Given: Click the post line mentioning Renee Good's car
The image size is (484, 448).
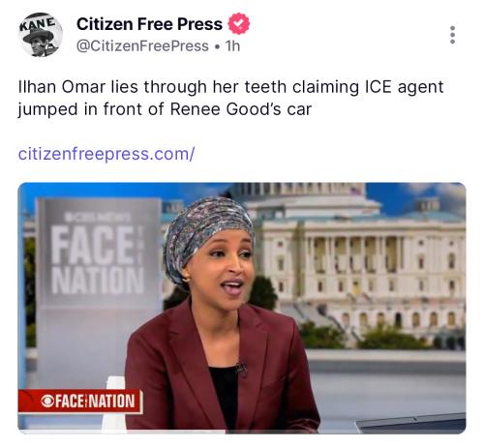Looking at the screenshot, I should 165,109.
